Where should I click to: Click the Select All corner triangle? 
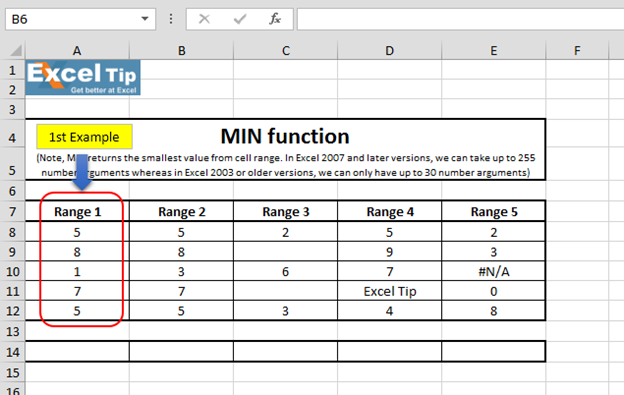tap(16, 51)
